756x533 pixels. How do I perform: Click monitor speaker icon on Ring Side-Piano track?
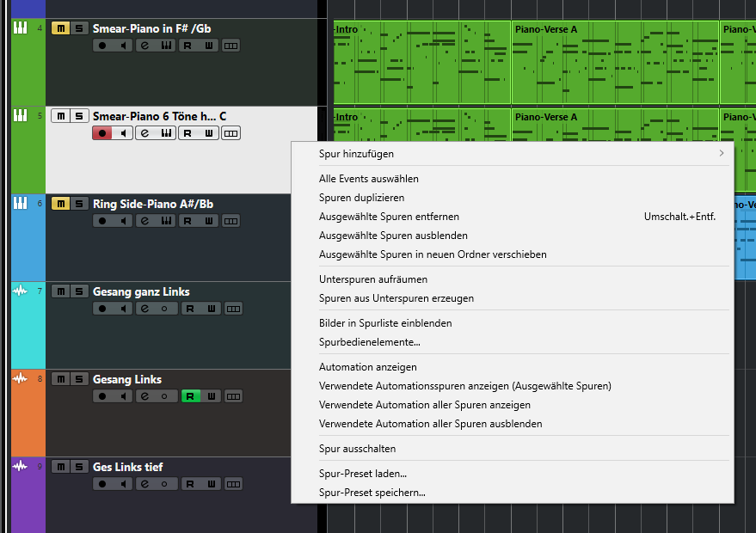(124, 221)
